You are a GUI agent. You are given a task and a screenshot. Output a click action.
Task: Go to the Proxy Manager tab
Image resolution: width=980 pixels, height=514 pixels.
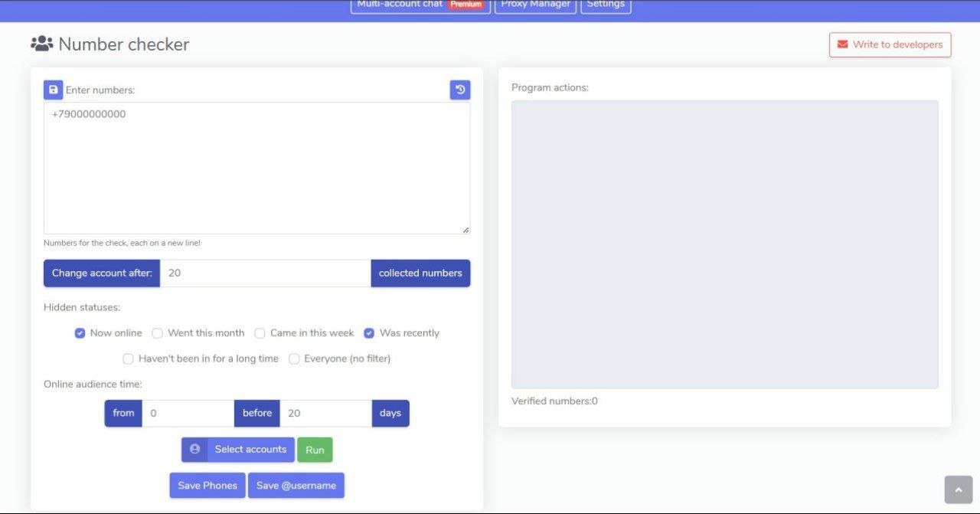tap(535, 5)
